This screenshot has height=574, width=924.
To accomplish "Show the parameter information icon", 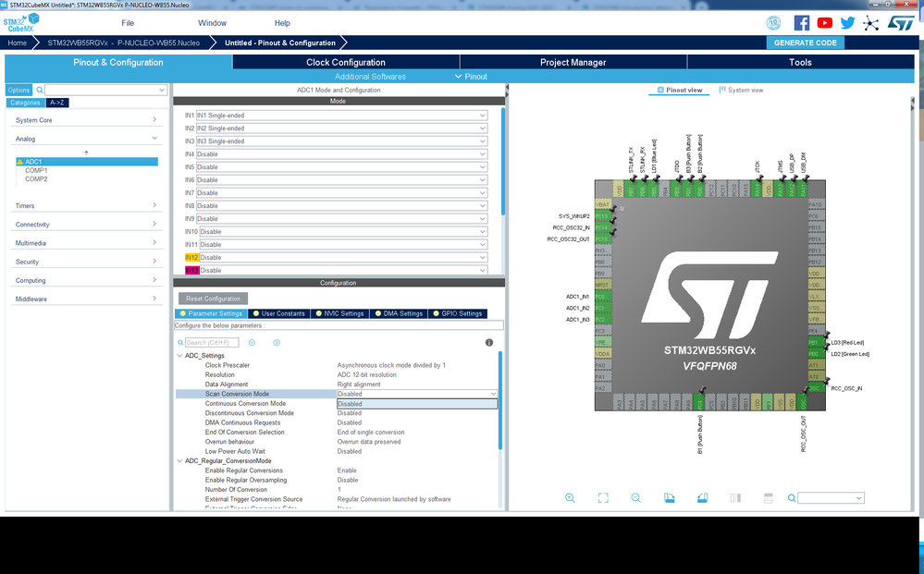I will [489, 343].
